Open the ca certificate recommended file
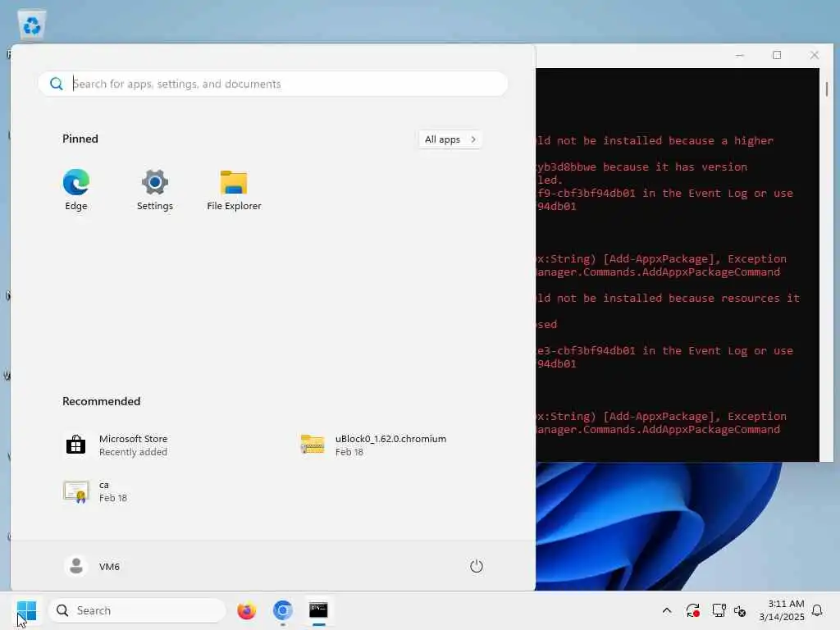This screenshot has width=840, height=630. (95, 491)
